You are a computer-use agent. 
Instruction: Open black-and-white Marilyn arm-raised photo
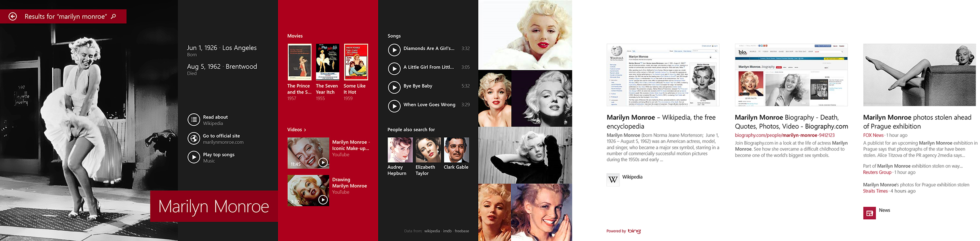pos(525,155)
